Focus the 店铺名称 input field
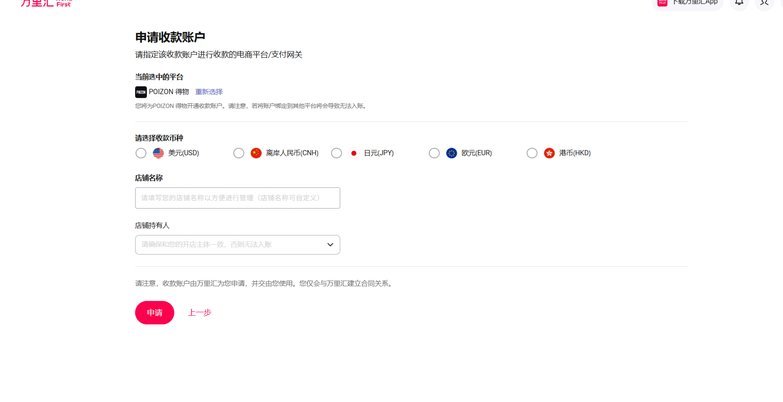This screenshot has width=783, height=402. [238, 198]
